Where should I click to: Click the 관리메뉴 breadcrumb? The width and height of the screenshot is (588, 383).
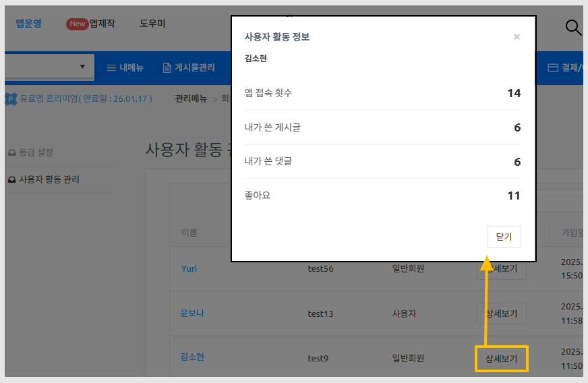[x=191, y=98]
